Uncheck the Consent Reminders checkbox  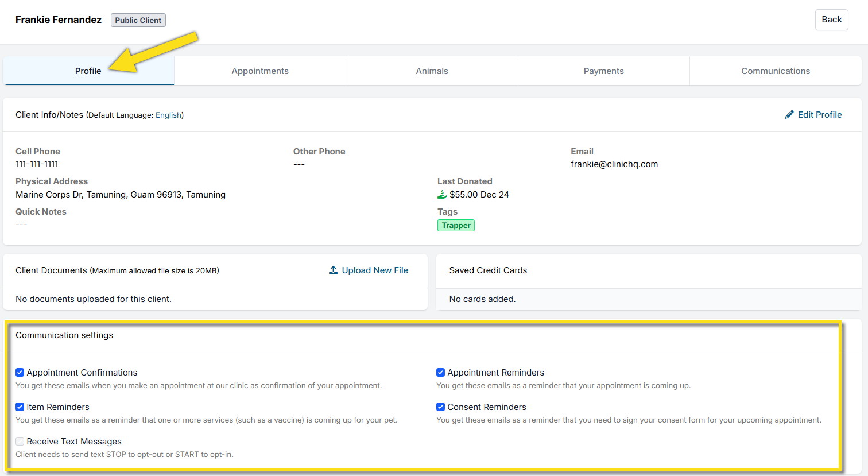pyautogui.click(x=441, y=407)
